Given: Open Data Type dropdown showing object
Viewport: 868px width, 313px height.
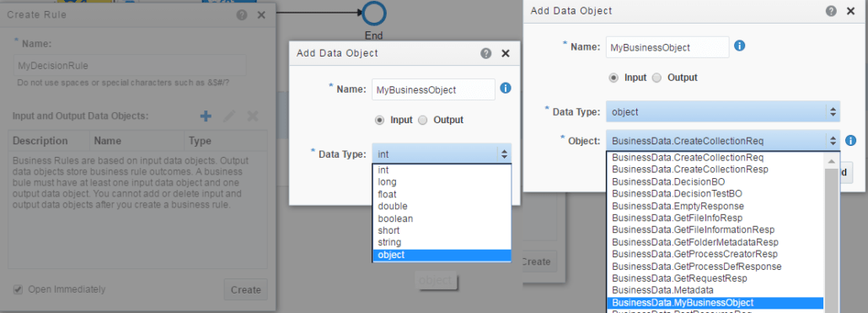Looking at the screenshot, I should click(x=723, y=111).
